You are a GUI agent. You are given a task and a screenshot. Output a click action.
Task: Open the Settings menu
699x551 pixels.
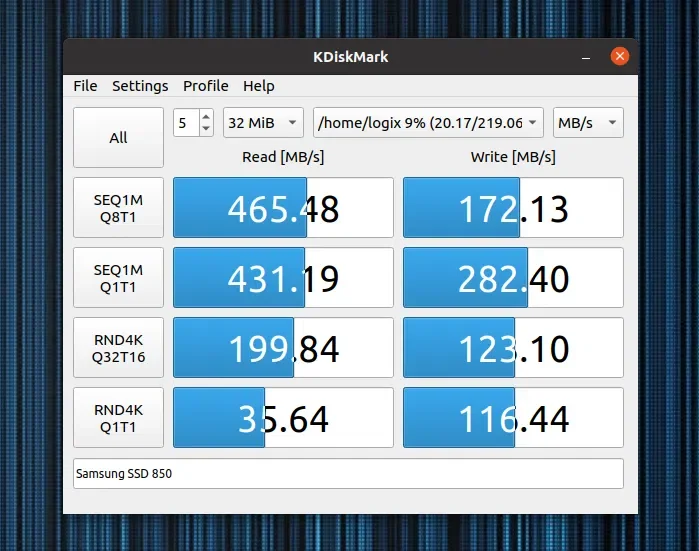(140, 86)
